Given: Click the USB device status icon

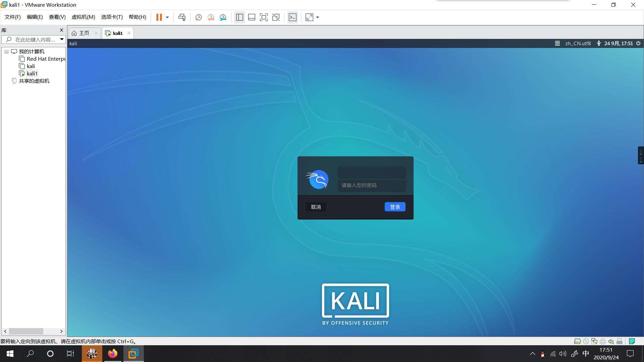Looking at the screenshot, I should tap(620, 342).
